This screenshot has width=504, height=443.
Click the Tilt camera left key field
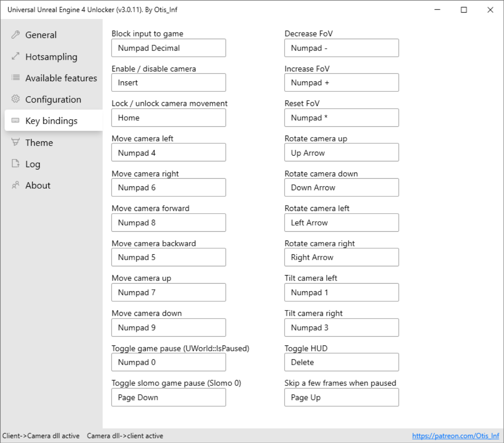click(x=341, y=292)
